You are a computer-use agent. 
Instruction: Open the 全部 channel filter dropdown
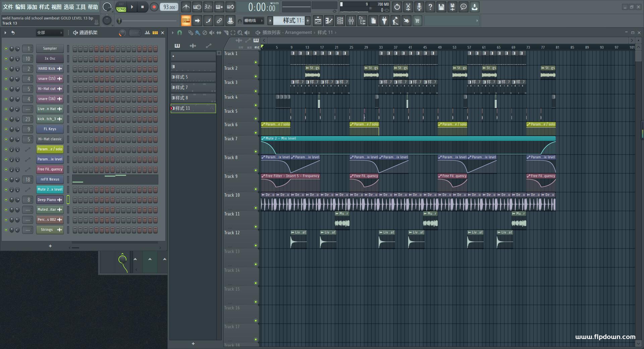(x=50, y=33)
